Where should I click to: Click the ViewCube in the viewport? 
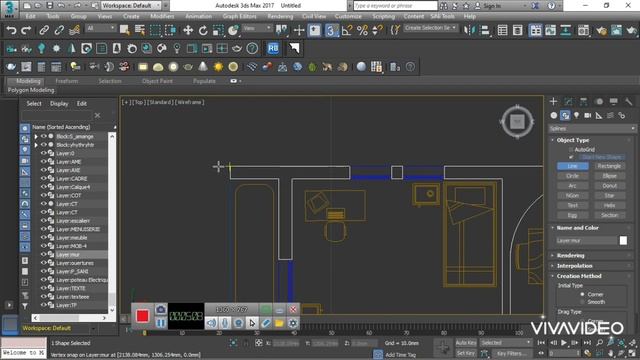coord(517,122)
